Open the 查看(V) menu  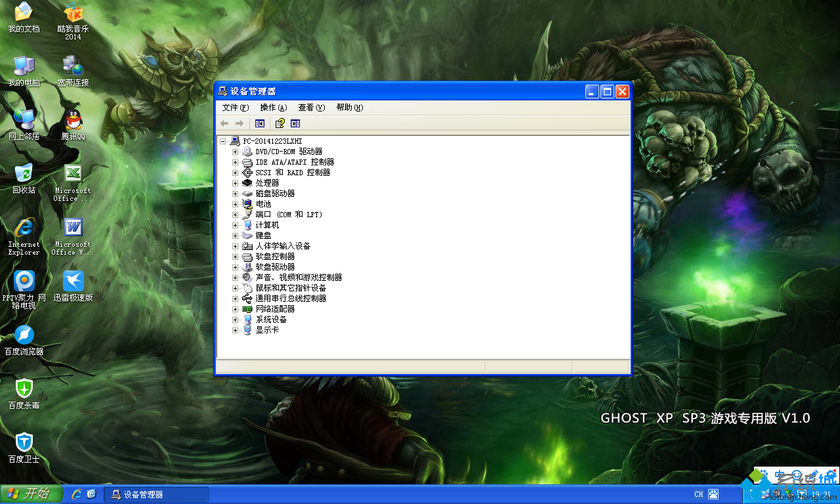312,108
